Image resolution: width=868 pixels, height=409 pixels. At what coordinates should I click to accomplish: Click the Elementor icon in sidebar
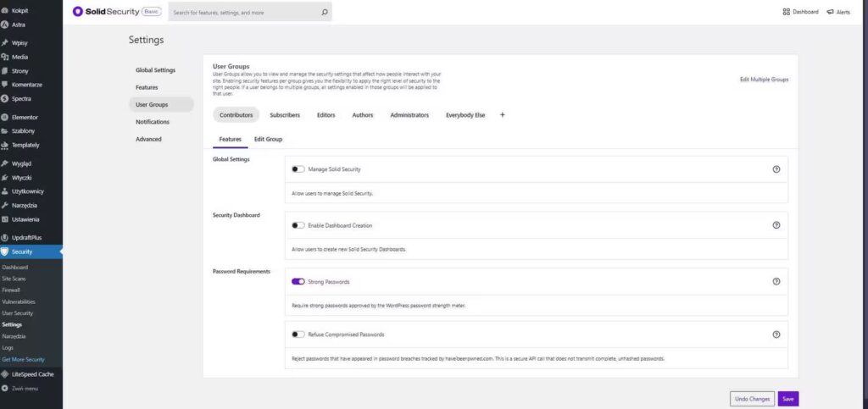click(4, 117)
